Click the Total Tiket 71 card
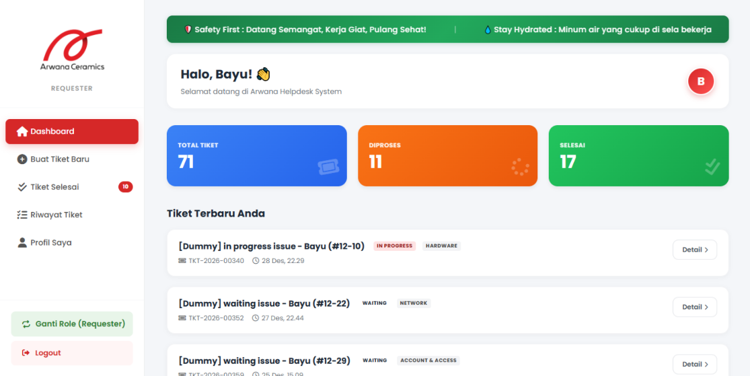 tap(257, 156)
